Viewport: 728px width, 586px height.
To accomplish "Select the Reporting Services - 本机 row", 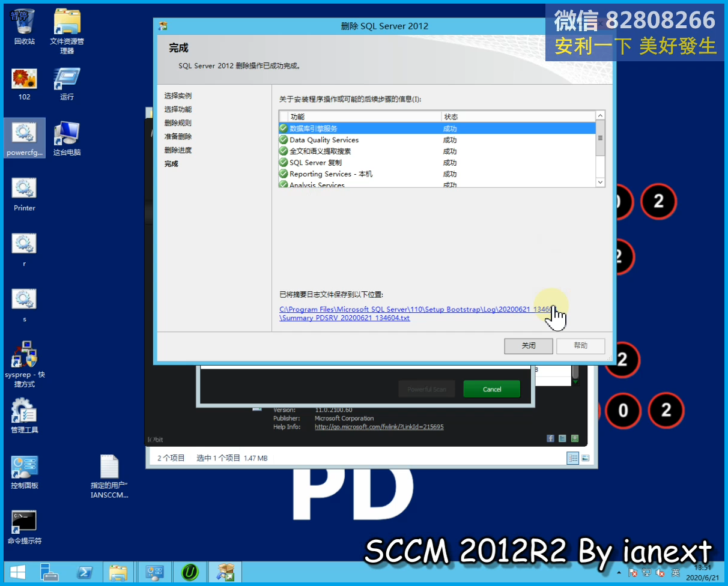I will tap(437, 174).
